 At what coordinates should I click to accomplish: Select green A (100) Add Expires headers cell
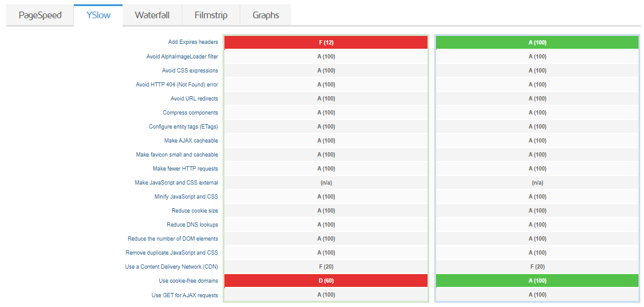click(537, 42)
